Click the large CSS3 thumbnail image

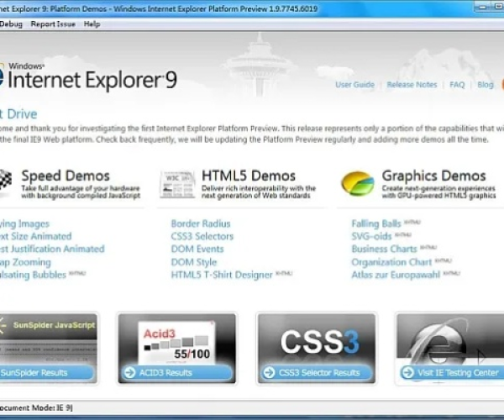(x=312, y=341)
